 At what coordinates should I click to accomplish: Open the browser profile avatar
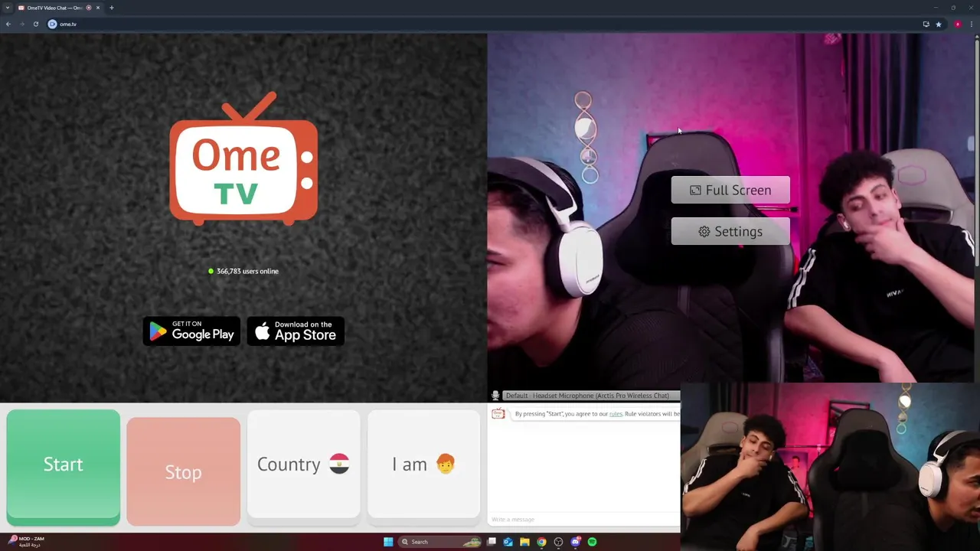click(957, 24)
